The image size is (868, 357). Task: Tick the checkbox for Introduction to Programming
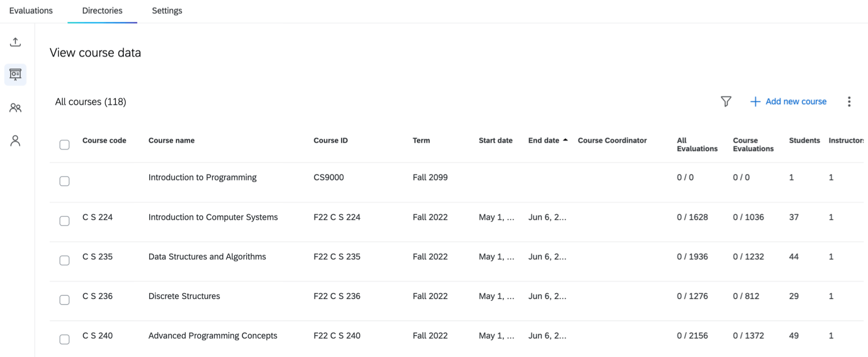(x=64, y=181)
